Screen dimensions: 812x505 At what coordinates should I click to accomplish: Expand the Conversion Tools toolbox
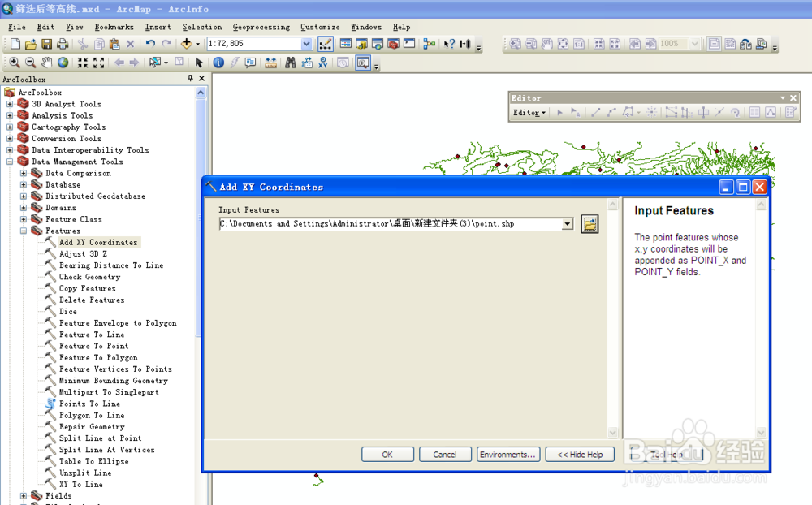click(10, 139)
